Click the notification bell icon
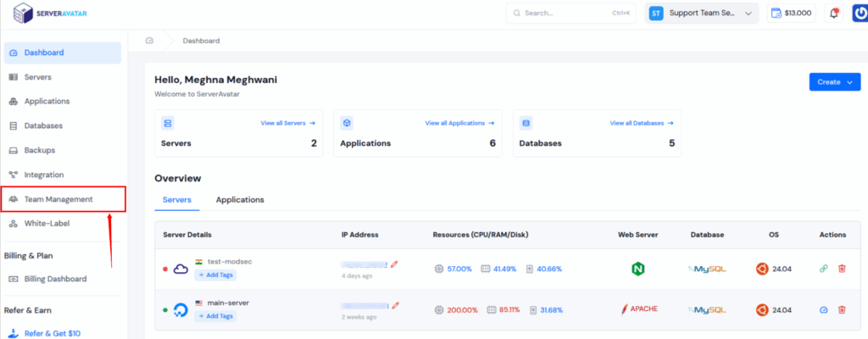Viewport: 868px width, 339px height. 833,13
